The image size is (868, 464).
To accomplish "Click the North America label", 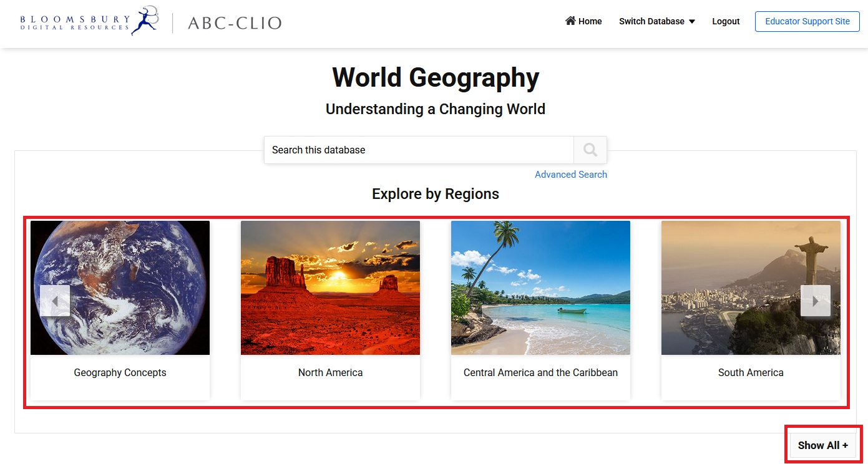I will click(x=330, y=372).
